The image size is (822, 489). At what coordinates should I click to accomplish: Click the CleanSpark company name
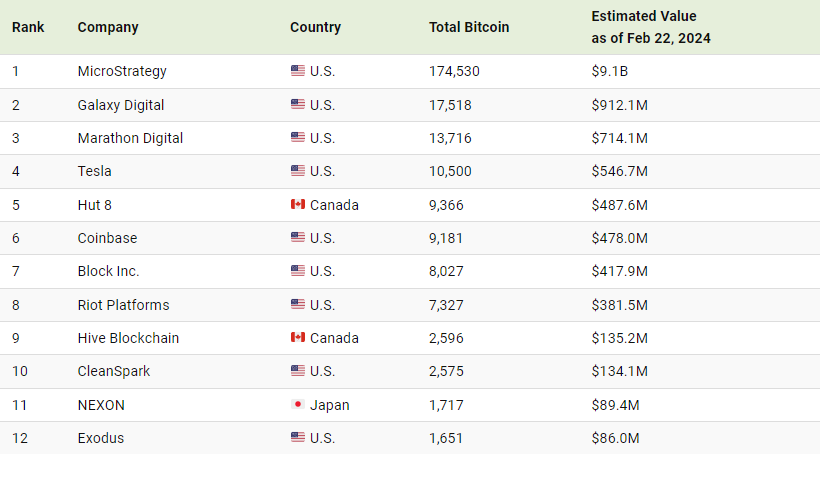[114, 371]
